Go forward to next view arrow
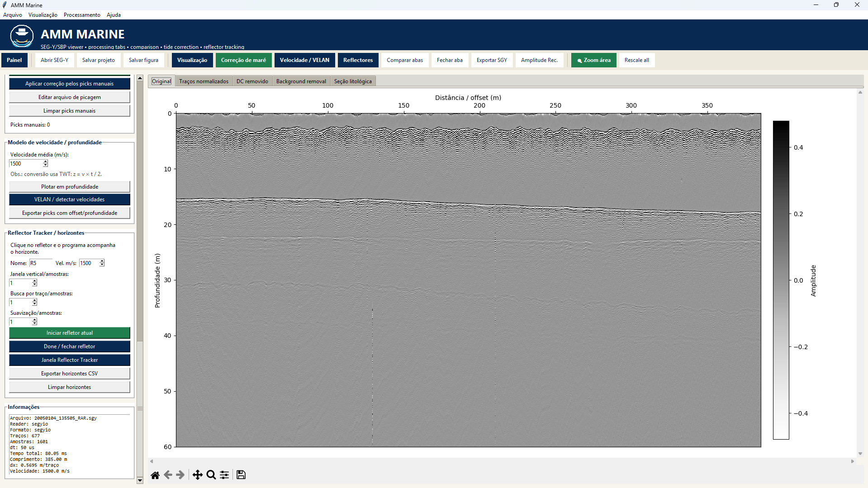Viewport: 868px width, 488px height. coord(180,475)
